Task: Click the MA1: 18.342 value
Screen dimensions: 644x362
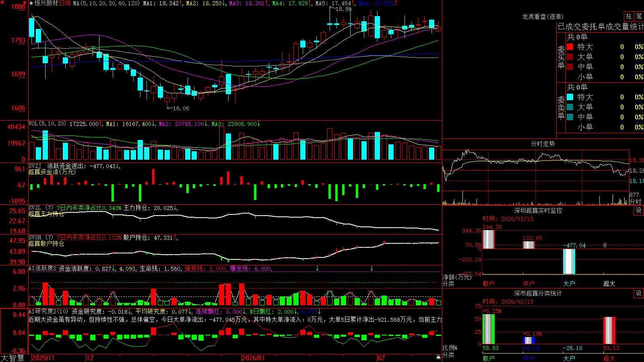Action: tap(161, 3)
